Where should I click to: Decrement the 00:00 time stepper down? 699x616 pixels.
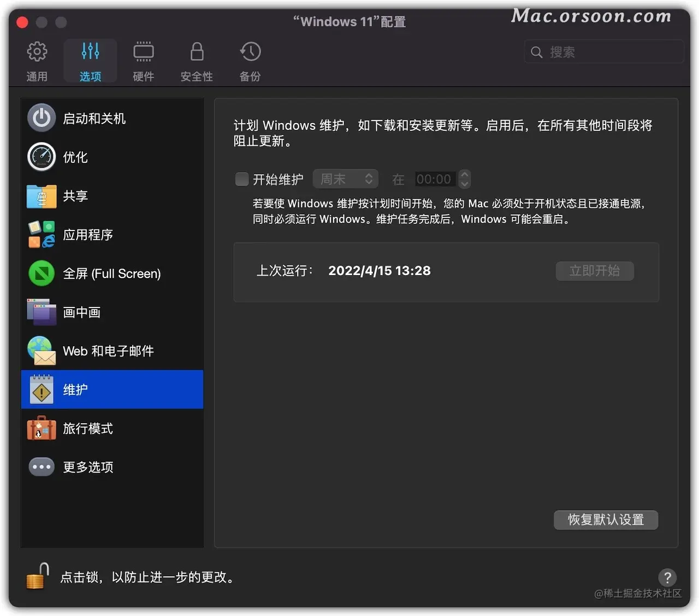pos(465,184)
